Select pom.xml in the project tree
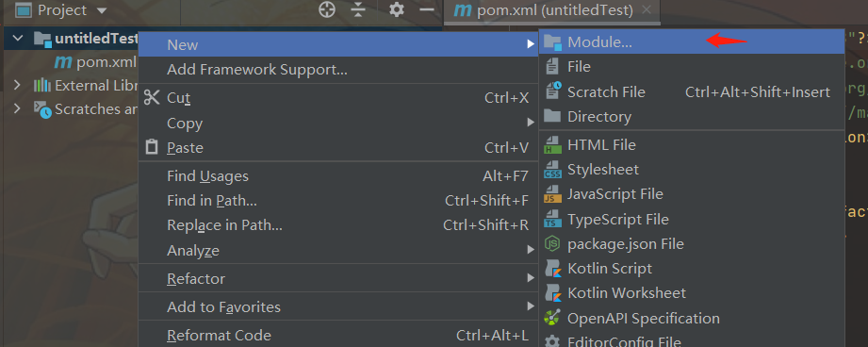This screenshot has width=868, height=347. tap(106, 62)
